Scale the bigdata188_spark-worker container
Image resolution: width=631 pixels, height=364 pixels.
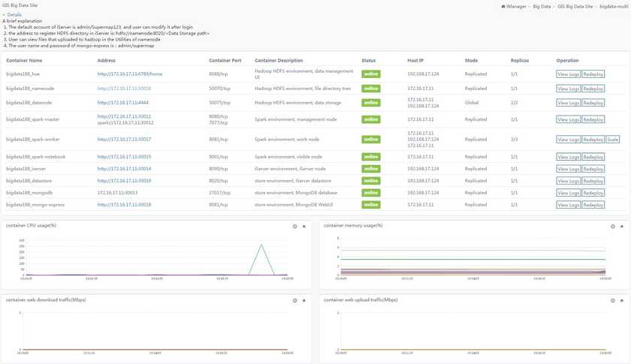[612, 140]
